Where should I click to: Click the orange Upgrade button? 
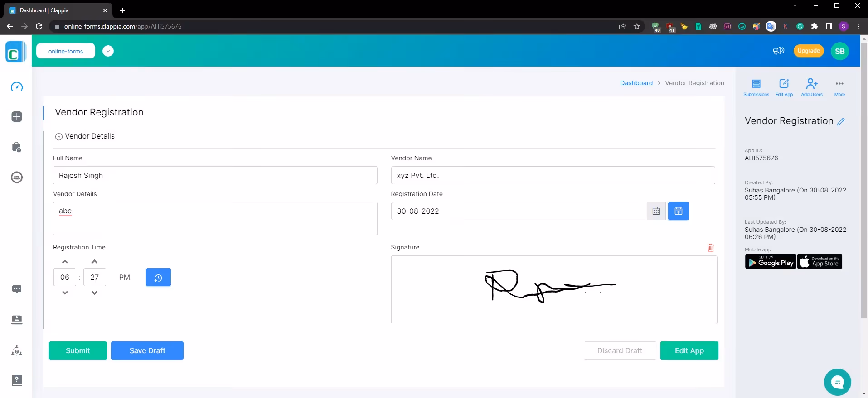[x=809, y=51]
